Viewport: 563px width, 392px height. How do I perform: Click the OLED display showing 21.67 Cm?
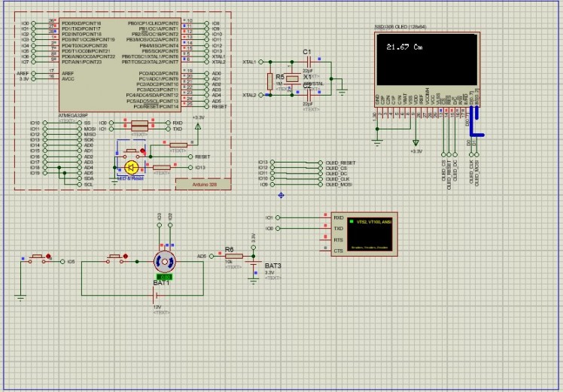pyautogui.click(x=428, y=59)
